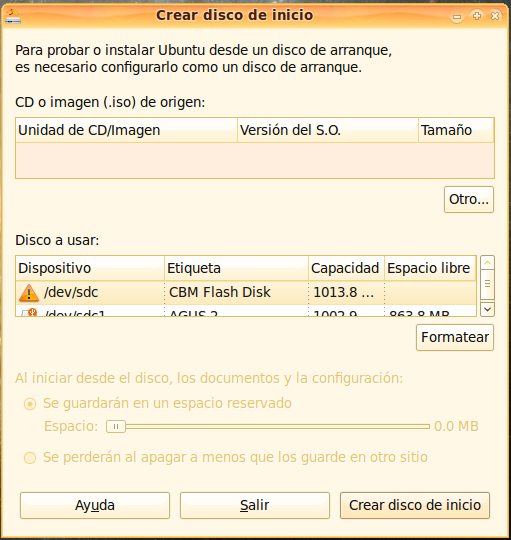
Task: Select the /dev/sdc device row
Action: click(x=246, y=293)
